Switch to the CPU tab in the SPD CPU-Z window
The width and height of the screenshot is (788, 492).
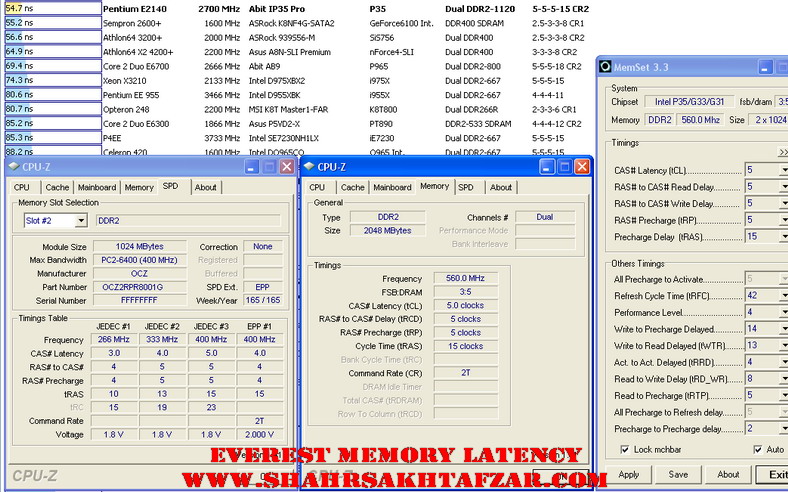tap(22, 187)
